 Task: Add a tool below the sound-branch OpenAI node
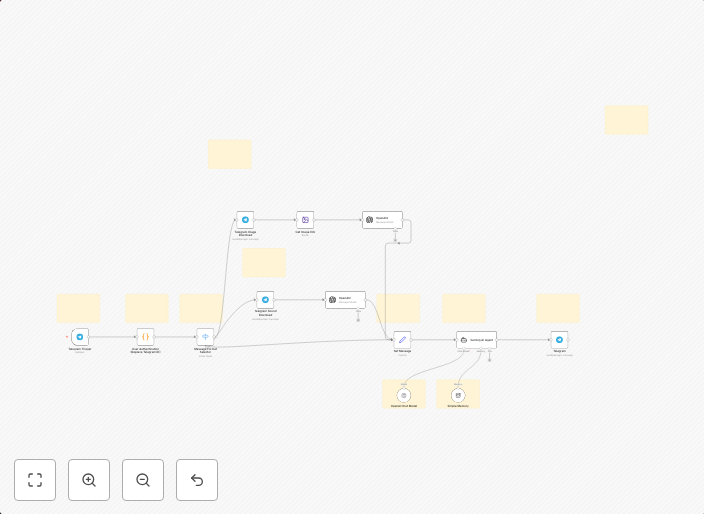click(x=358, y=320)
